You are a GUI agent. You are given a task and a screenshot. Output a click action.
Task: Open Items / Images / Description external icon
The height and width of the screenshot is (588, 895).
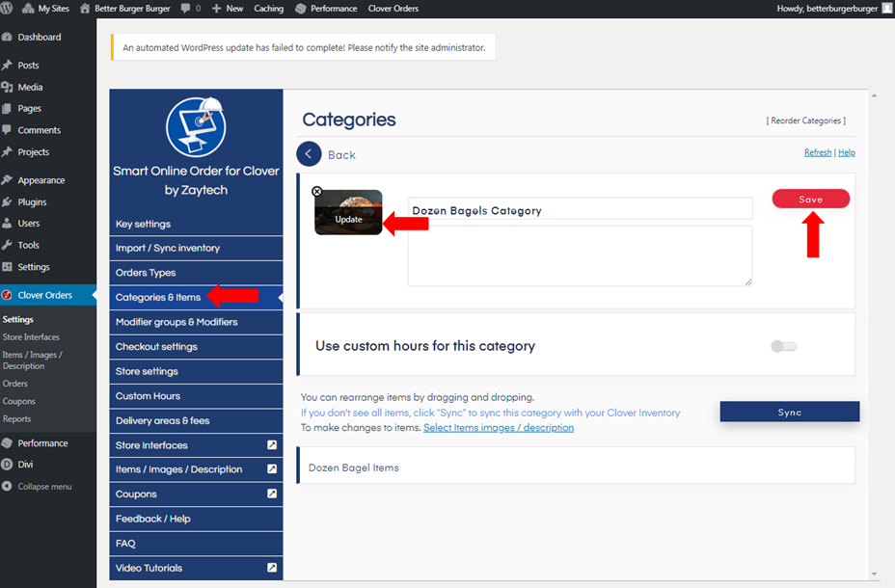pos(272,468)
